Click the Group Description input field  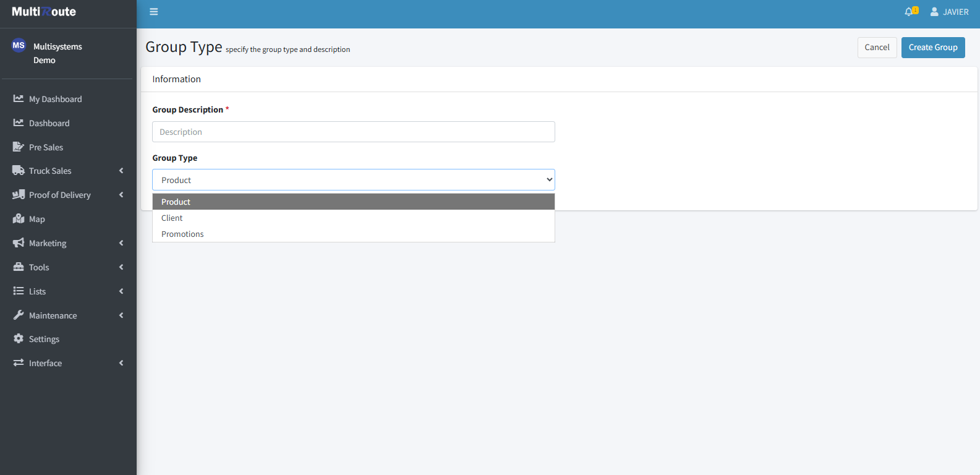[x=353, y=132]
